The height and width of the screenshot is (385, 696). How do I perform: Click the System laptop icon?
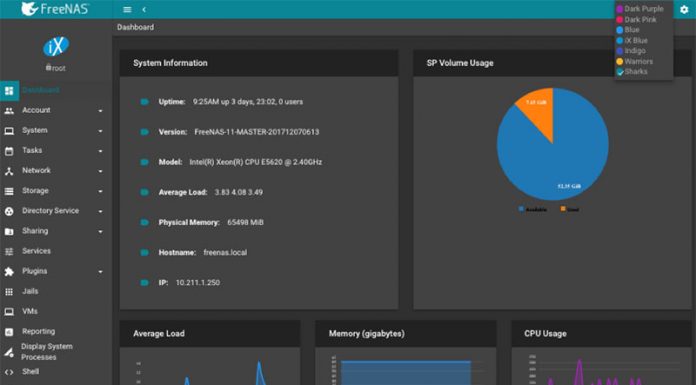9,131
